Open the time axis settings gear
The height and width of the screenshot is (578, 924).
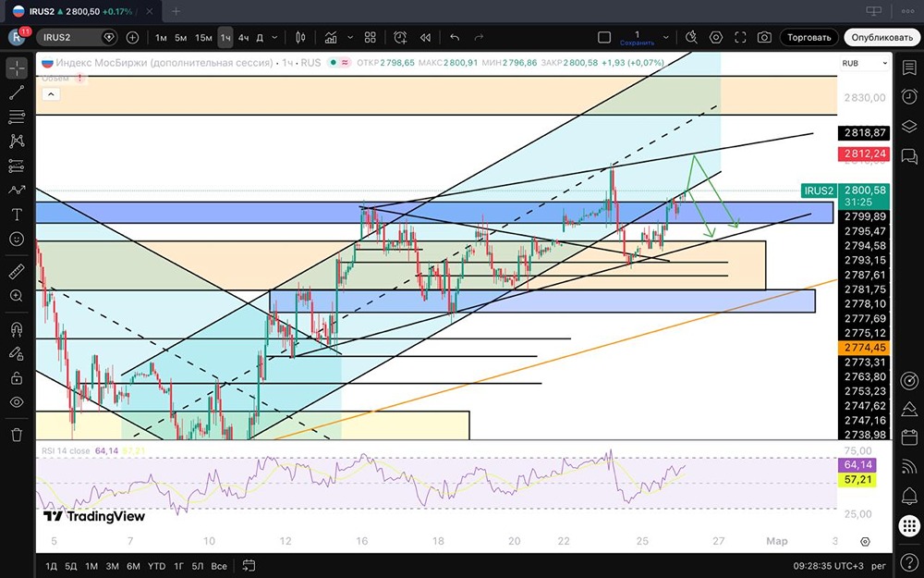865,541
